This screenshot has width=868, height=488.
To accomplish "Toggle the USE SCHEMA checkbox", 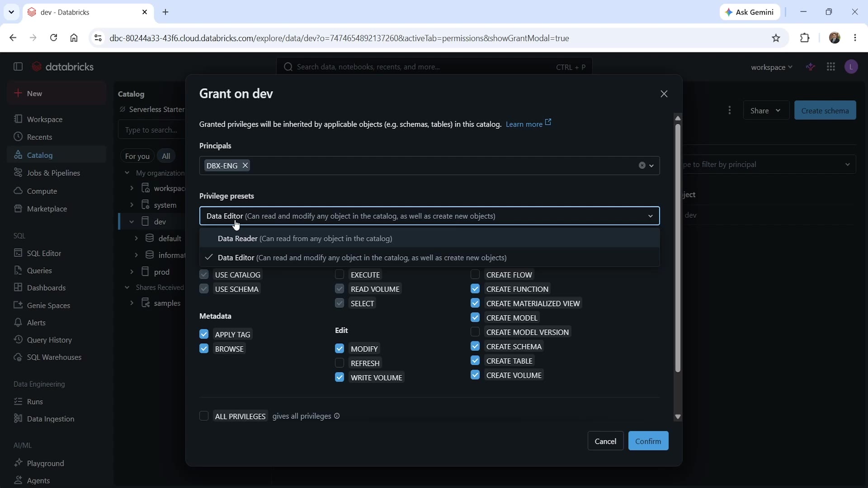I will coord(204,289).
